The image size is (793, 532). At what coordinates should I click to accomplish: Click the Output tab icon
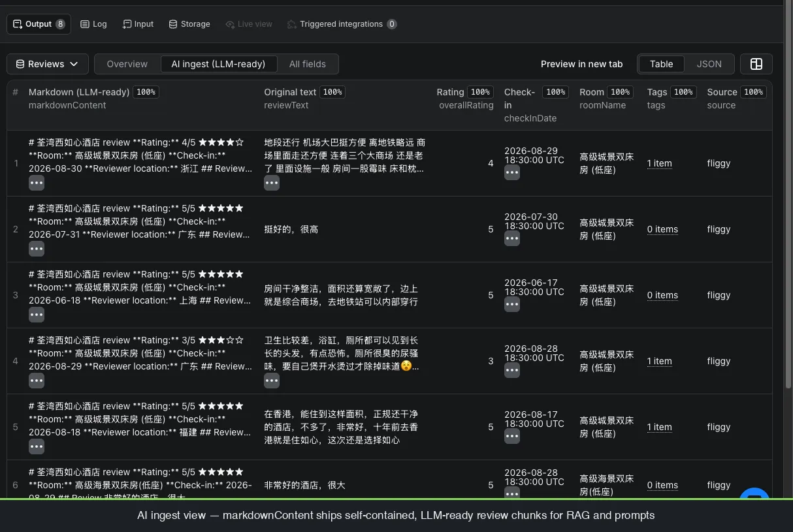pyautogui.click(x=18, y=24)
